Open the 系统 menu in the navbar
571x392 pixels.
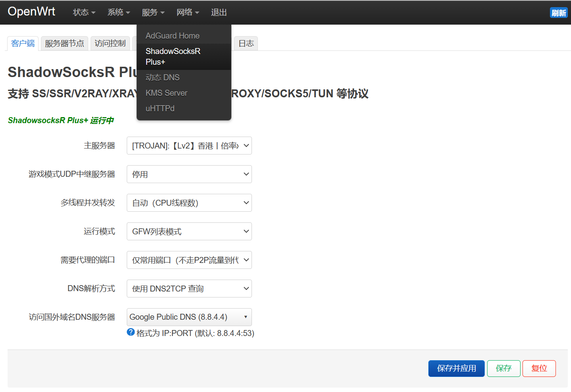pos(118,12)
